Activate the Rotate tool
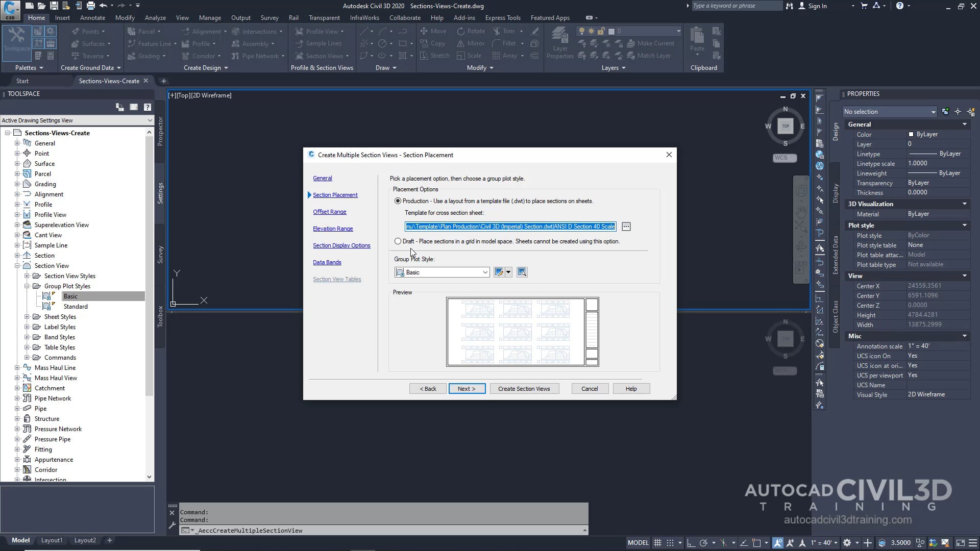 [x=471, y=31]
